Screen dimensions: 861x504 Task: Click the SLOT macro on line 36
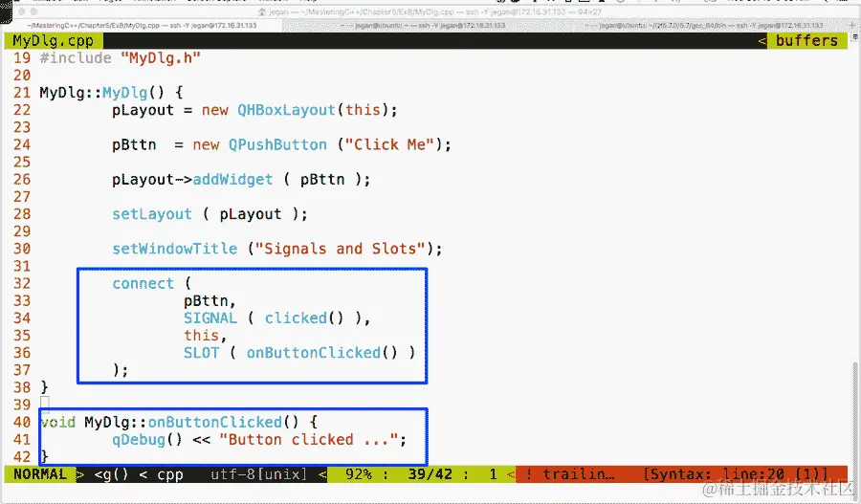tap(201, 353)
